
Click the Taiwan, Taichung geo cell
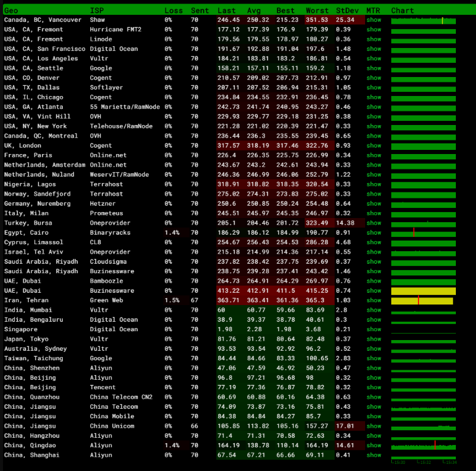point(34,358)
